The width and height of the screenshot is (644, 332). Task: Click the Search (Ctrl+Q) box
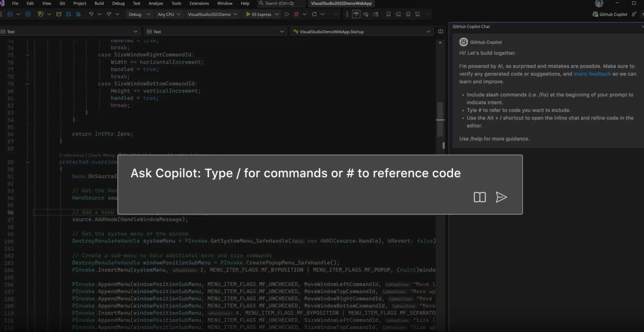click(281, 3)
